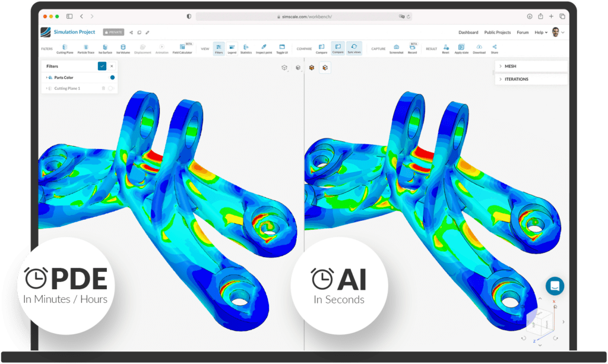
Task: Take a Screenshot of the result
Action: click(x=396, y=48)
